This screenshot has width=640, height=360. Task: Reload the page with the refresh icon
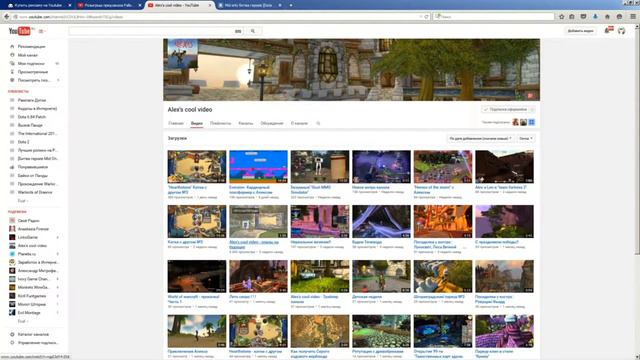(427, 17)
